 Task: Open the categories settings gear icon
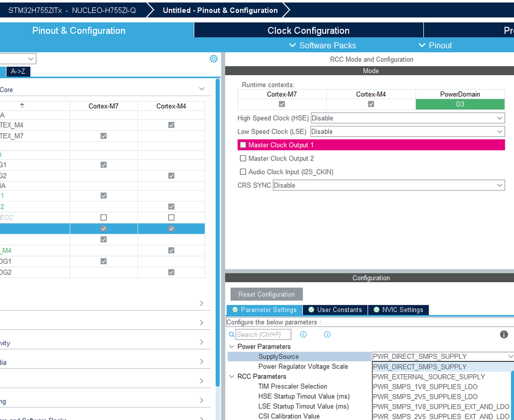214,59
